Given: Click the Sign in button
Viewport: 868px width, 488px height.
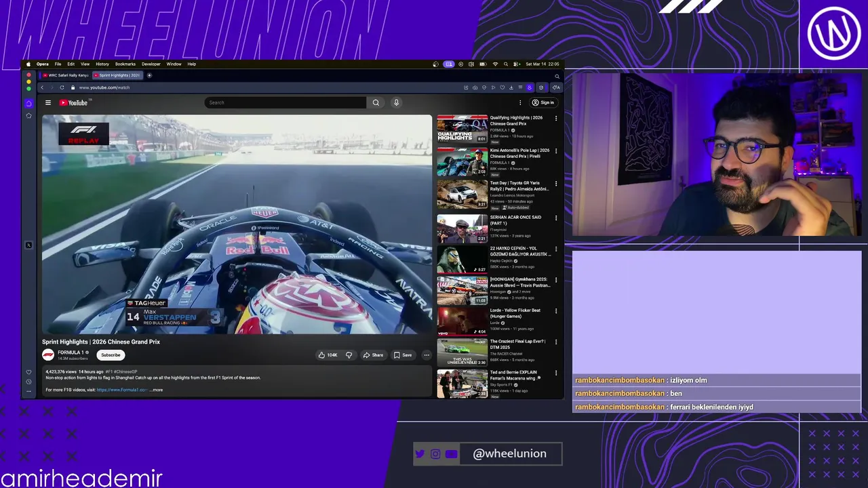Looking at the screenshot, I should point(543,102).
